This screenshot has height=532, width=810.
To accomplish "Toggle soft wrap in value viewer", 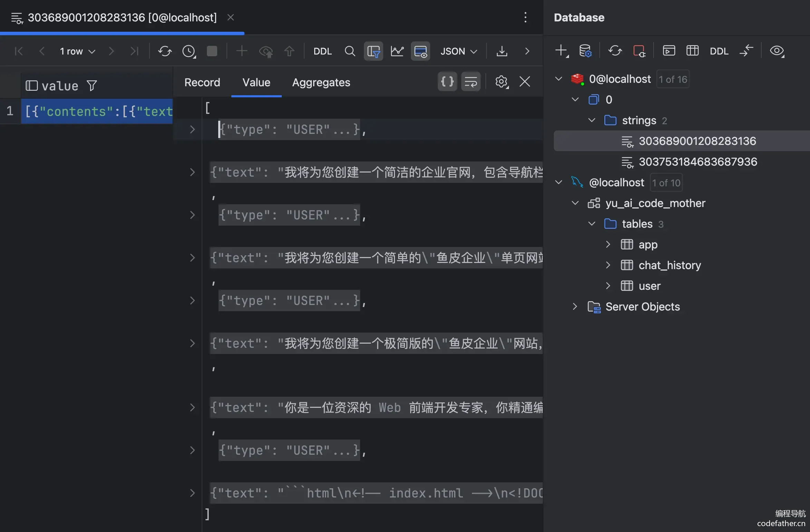I will [x=471, y=82].
